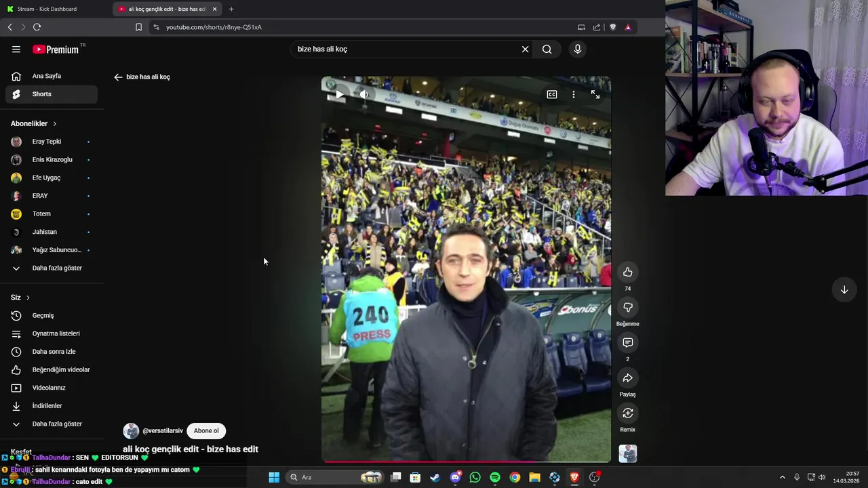This screenshot has width=868, height=488.
Task: Click the address bar URL
Action: point(214,27)
